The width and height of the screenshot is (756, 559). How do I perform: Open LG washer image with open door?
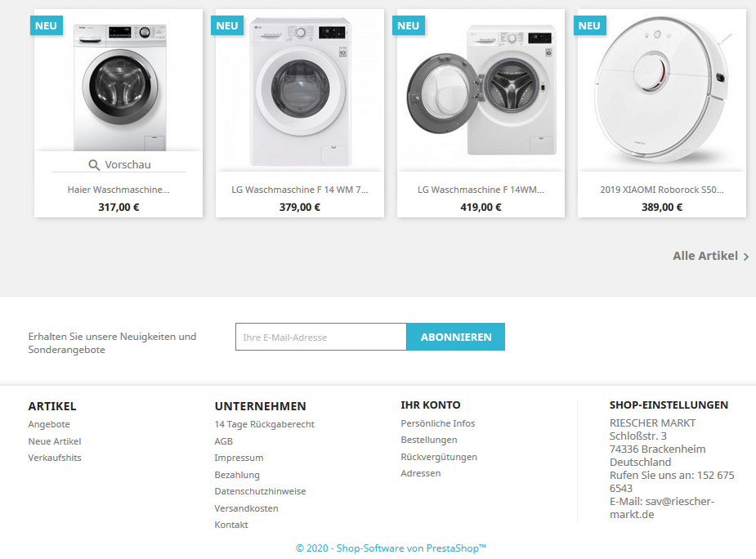click(x=481, y=90)
